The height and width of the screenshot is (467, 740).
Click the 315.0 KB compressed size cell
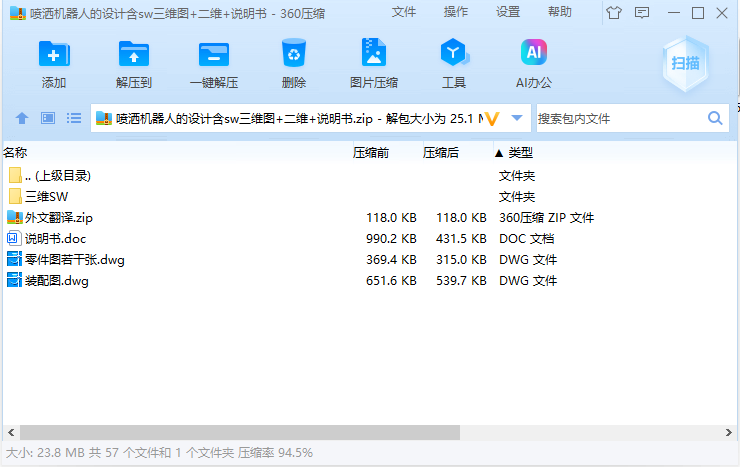pyautogui.click(x=461, y=259)
